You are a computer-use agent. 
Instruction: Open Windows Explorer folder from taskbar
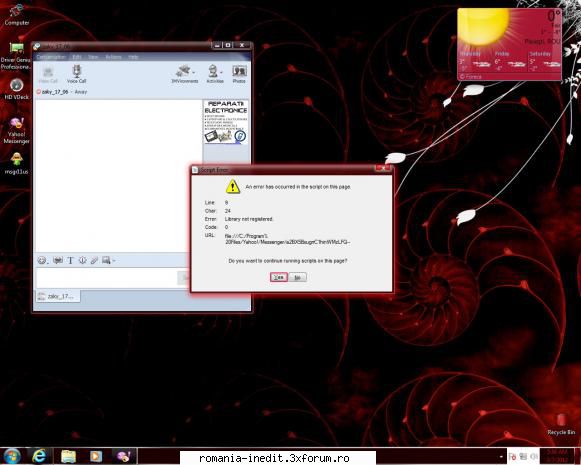(x=68, y=456)
